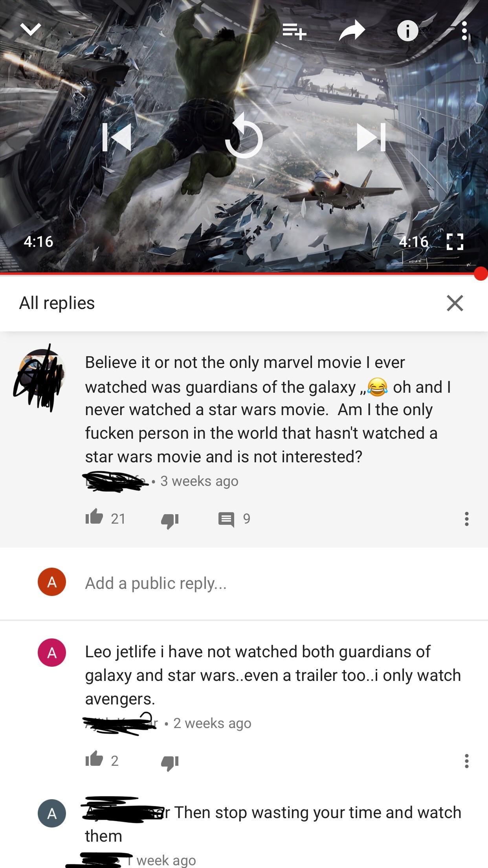Click the red progress bar scrubber
Screen dimensions: 488x868
click(x=481, y=274)
